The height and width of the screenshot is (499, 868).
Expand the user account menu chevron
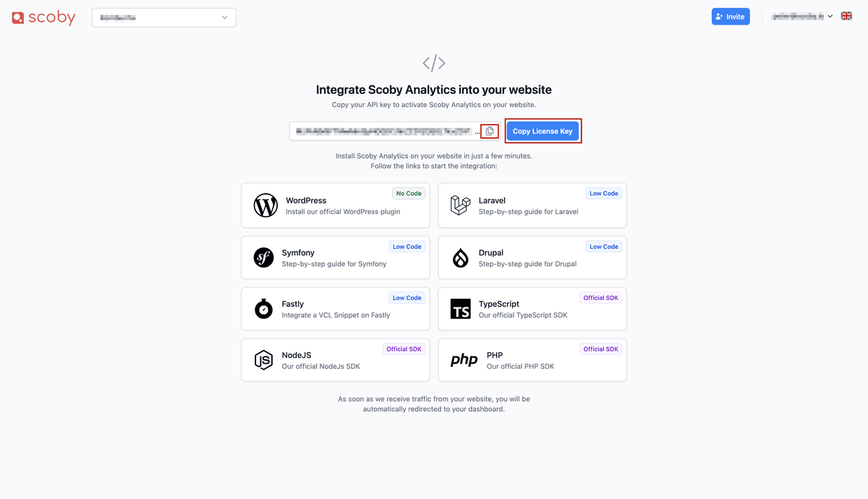click(x=830, y=17)
